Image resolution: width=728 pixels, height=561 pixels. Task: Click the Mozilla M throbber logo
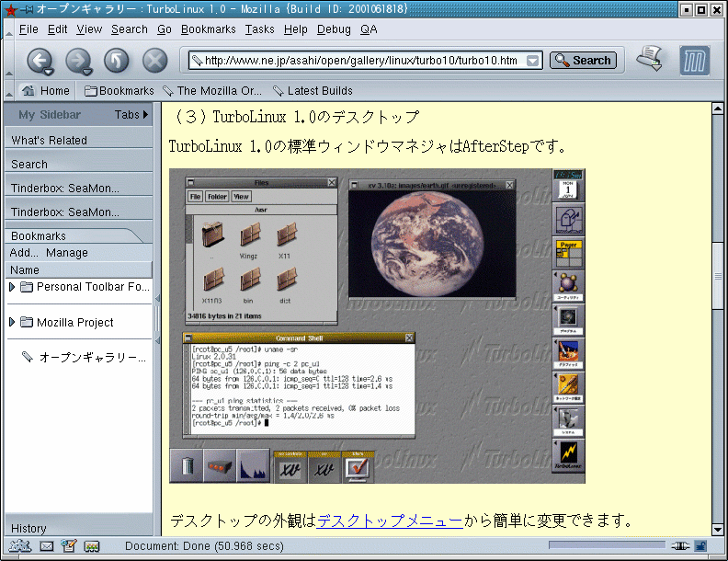click(x=695, y=61)
